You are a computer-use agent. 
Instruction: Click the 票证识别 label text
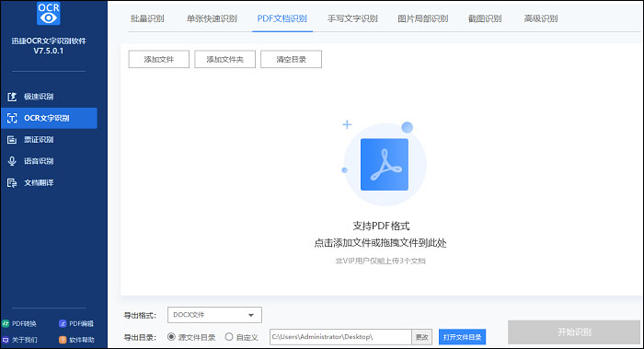click(39, 140)
